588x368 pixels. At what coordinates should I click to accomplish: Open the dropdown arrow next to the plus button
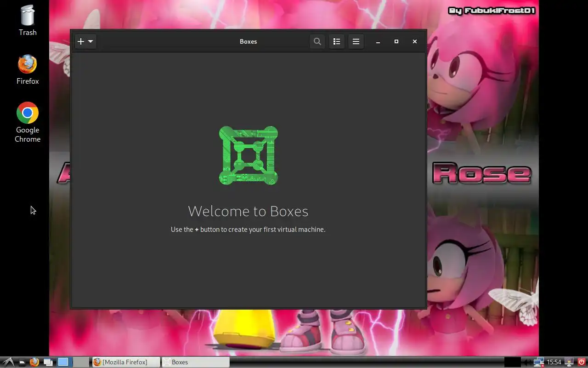(90, 41)
